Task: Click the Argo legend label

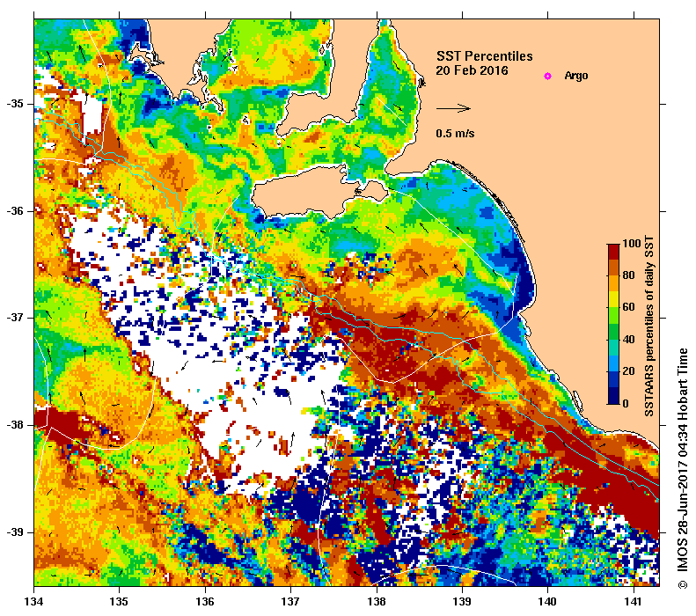Action: (576, 76)
